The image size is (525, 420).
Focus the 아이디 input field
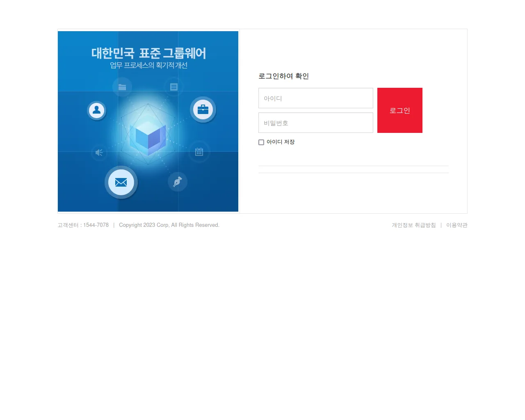click(316, 98)
